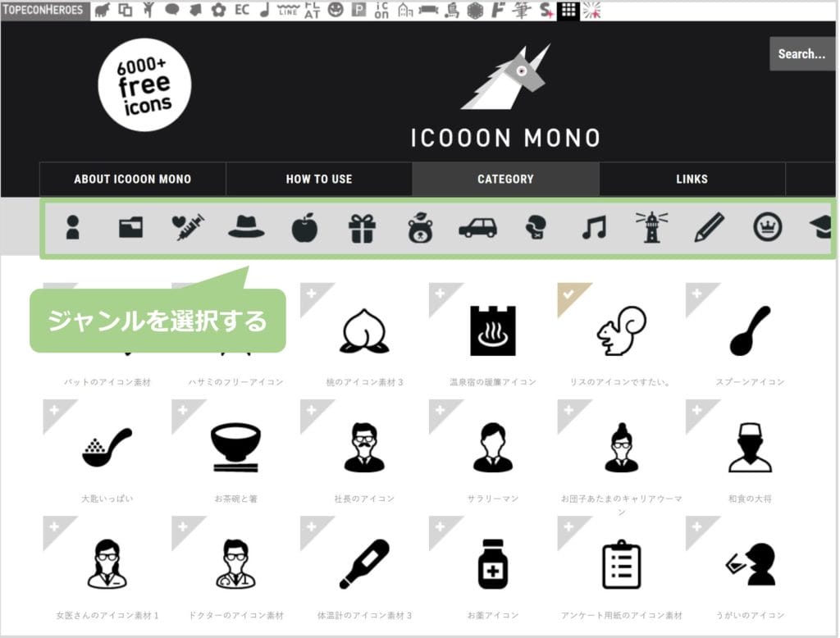
Task: Select the hat category icon
Action: click(x=246, y=227)
